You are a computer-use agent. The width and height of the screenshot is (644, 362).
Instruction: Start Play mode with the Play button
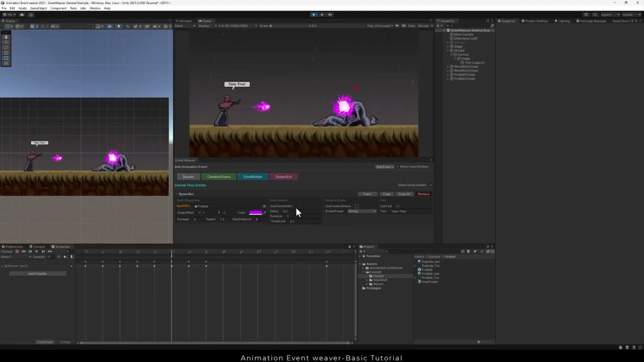[313, 15]
